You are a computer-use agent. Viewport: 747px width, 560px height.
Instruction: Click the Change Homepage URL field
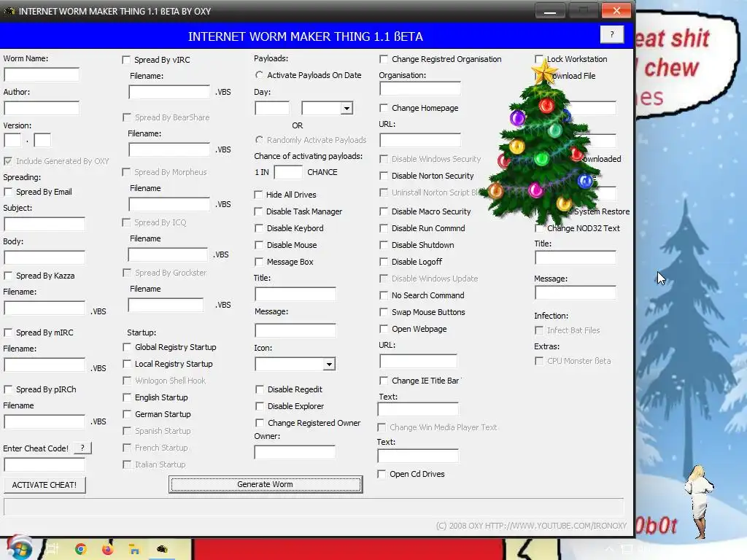tap(420, 141)
